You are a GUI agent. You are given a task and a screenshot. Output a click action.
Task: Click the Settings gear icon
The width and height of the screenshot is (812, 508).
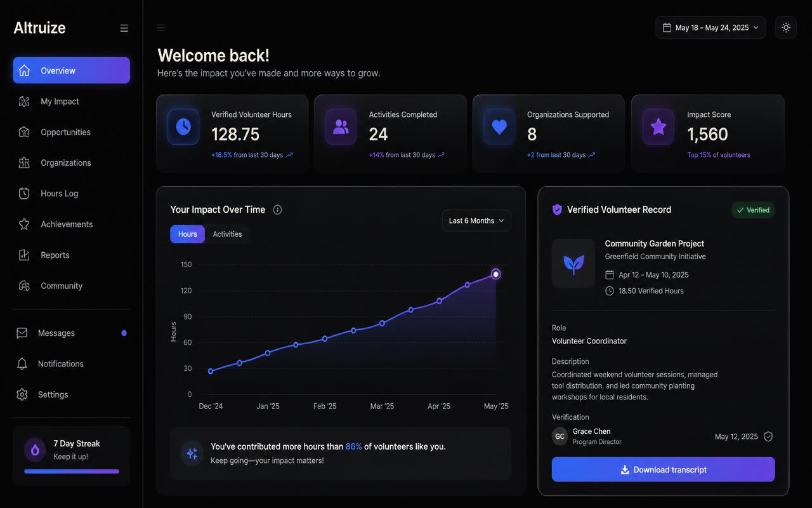(x=22, y=394)
